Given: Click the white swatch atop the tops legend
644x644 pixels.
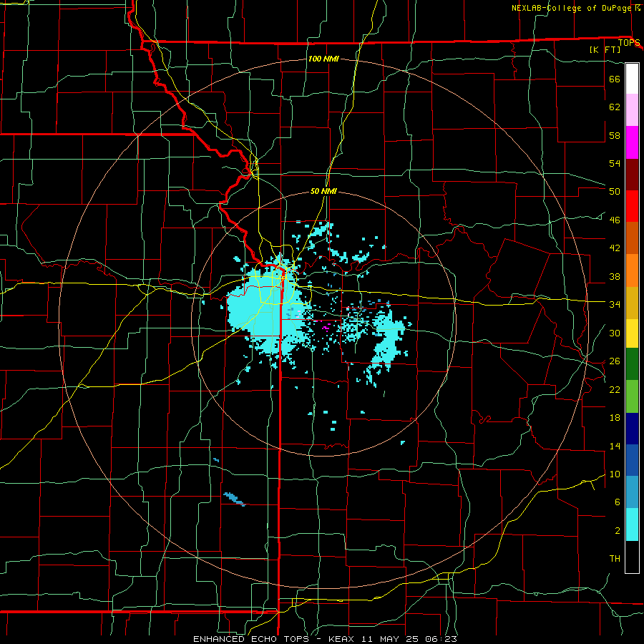Looking at the screenshot, I should tap(632, 79).
